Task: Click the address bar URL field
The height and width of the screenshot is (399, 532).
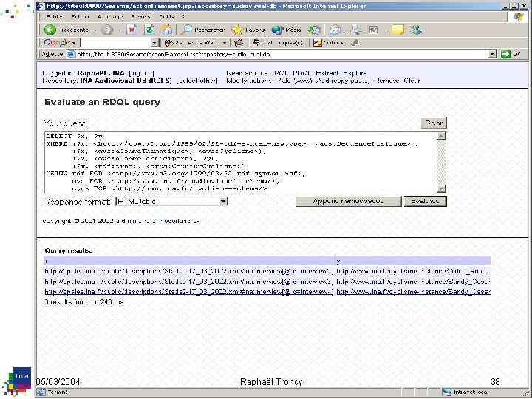Action: tap(282, 54)
